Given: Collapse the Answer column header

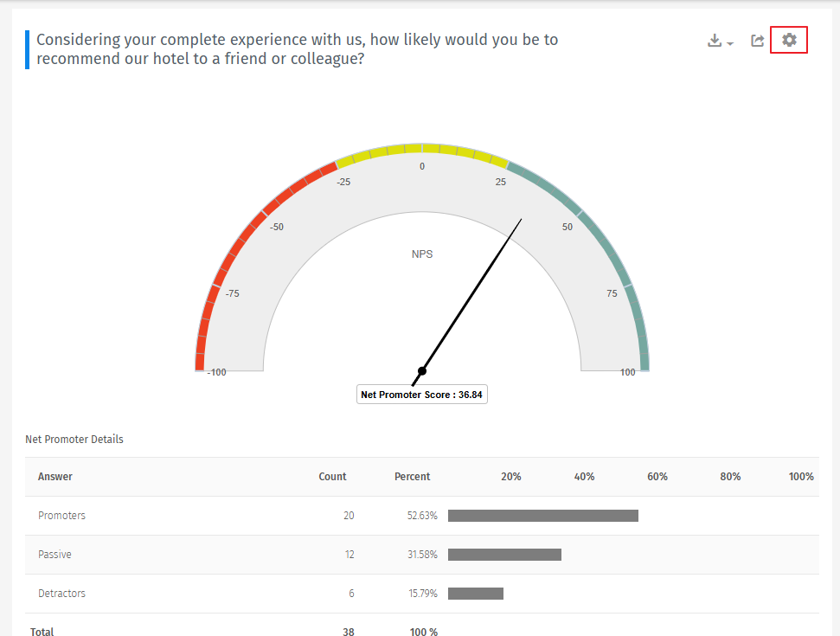Looking at the screenshot, I should pos(57,477).
